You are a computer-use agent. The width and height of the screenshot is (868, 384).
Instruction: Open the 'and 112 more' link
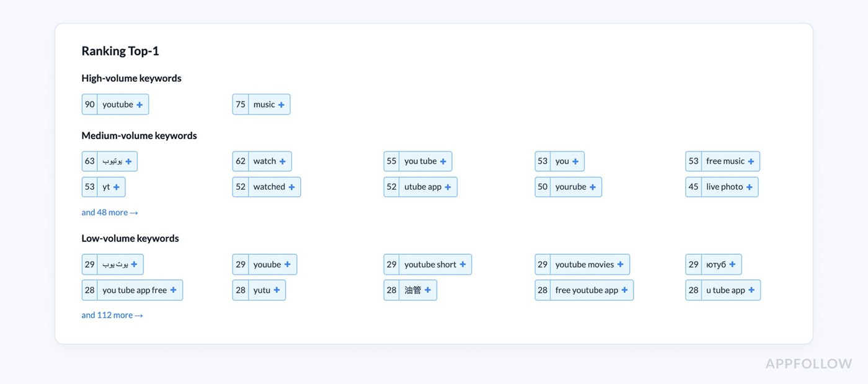(112, 315)
